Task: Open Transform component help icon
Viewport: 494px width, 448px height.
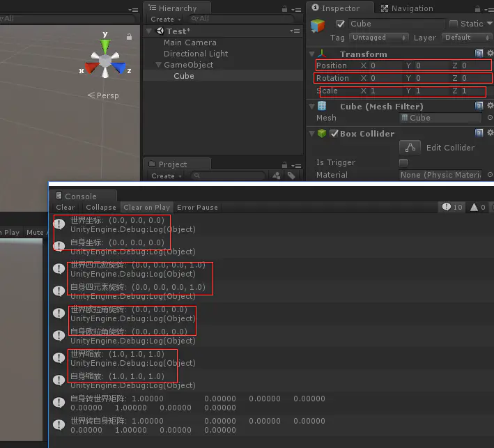Action: [x=479, y=53]
